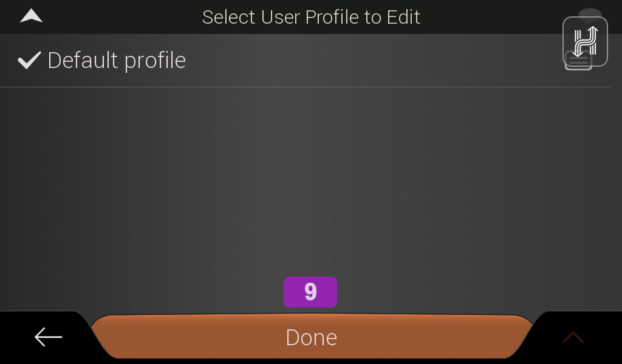
Task: Open the curved double-arrow traffic icon
Action: tap(585, 41)
